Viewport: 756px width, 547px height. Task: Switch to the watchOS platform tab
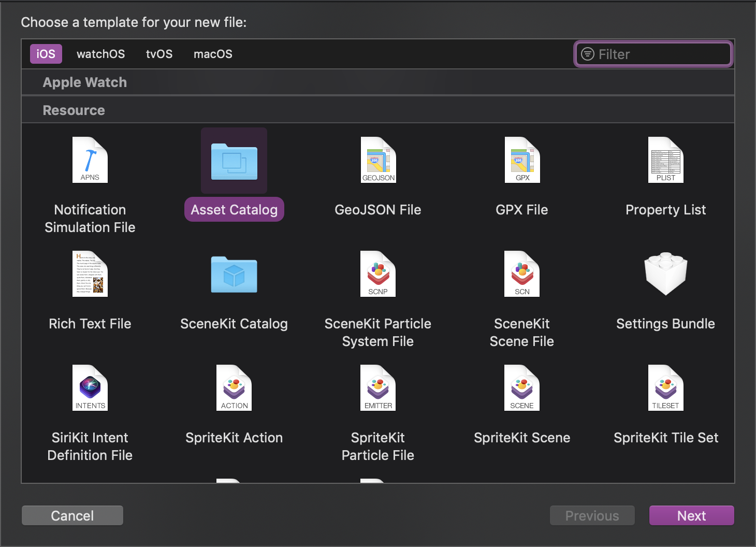point(101,54)
